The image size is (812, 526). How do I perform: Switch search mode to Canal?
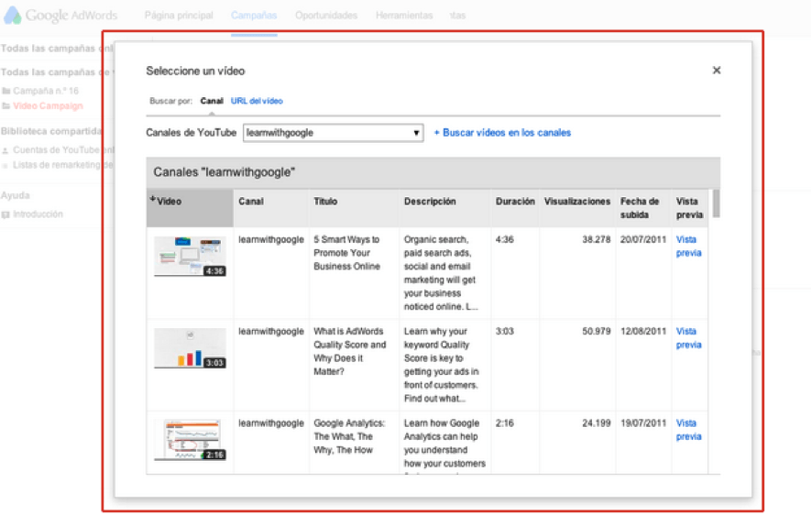click(212, 101)
